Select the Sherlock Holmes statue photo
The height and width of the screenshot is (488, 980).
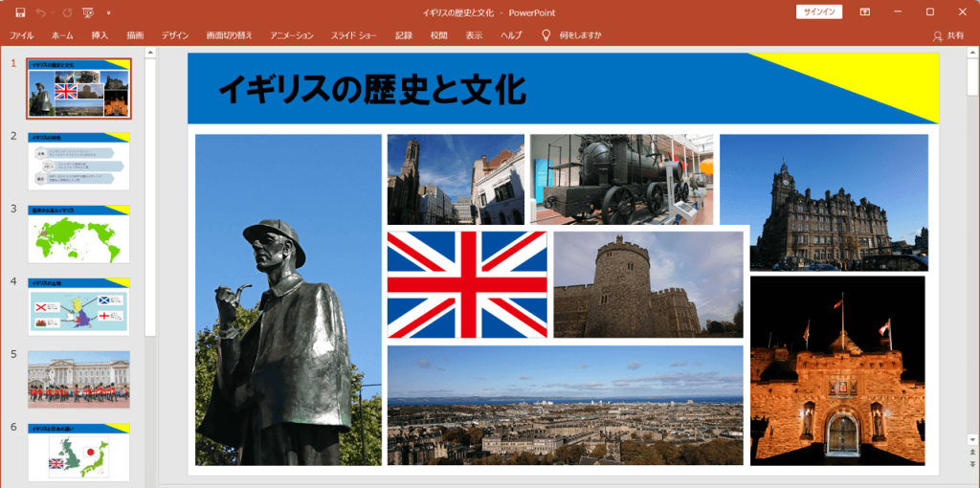[288, 299]
